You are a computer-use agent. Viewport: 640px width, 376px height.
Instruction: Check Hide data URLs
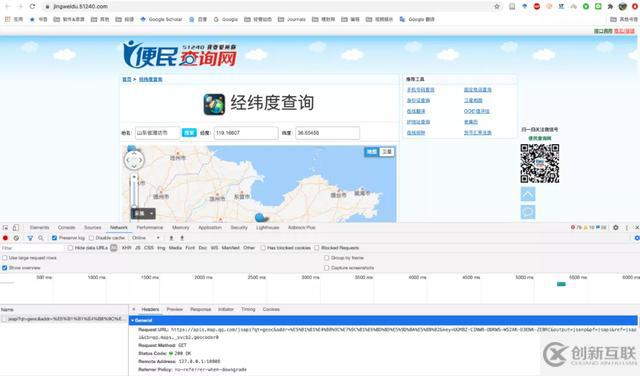pyautogui.click(x=70, y=248)
